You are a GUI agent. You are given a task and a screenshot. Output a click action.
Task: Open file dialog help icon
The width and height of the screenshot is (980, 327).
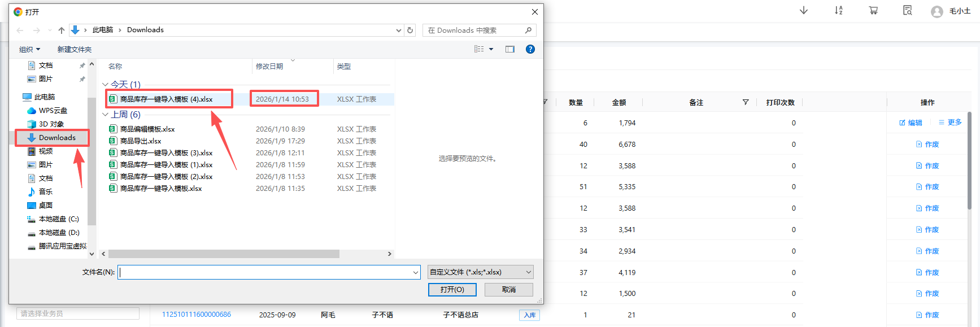[530, 49]
